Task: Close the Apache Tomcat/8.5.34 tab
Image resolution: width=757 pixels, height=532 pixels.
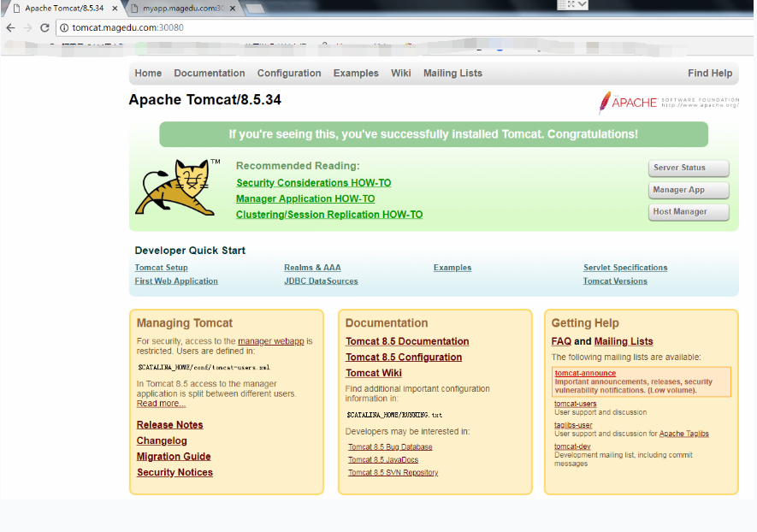Action: coord(115,9)
